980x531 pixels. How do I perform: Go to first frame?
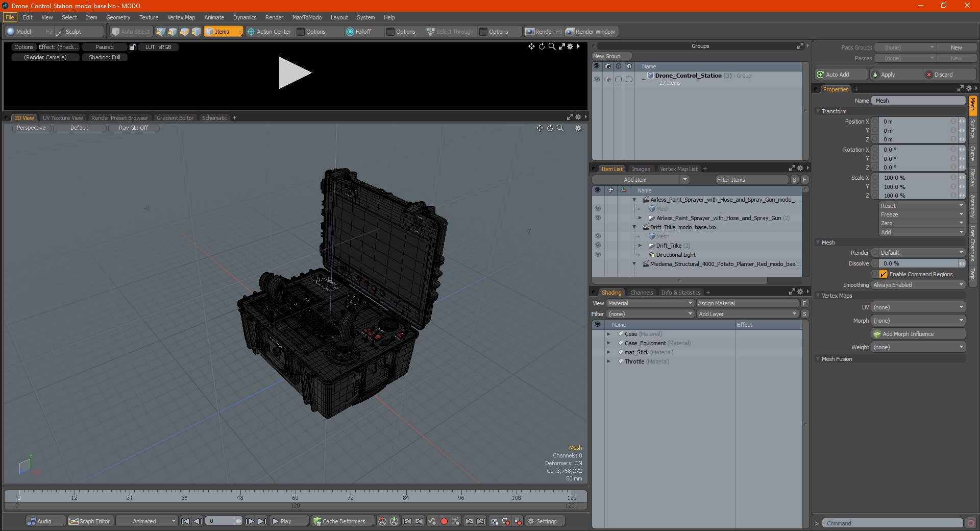click(186, 521)
